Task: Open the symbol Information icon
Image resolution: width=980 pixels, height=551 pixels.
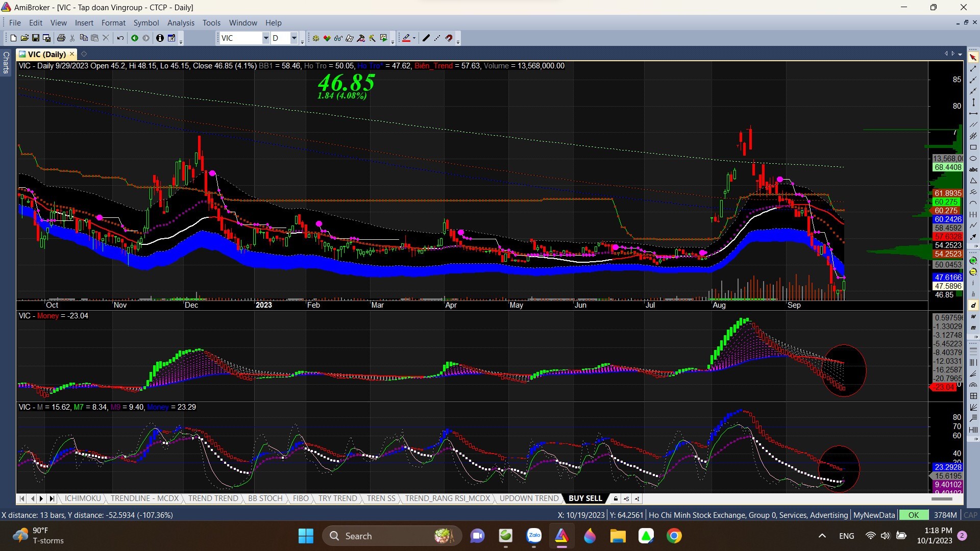Action: 160,38
